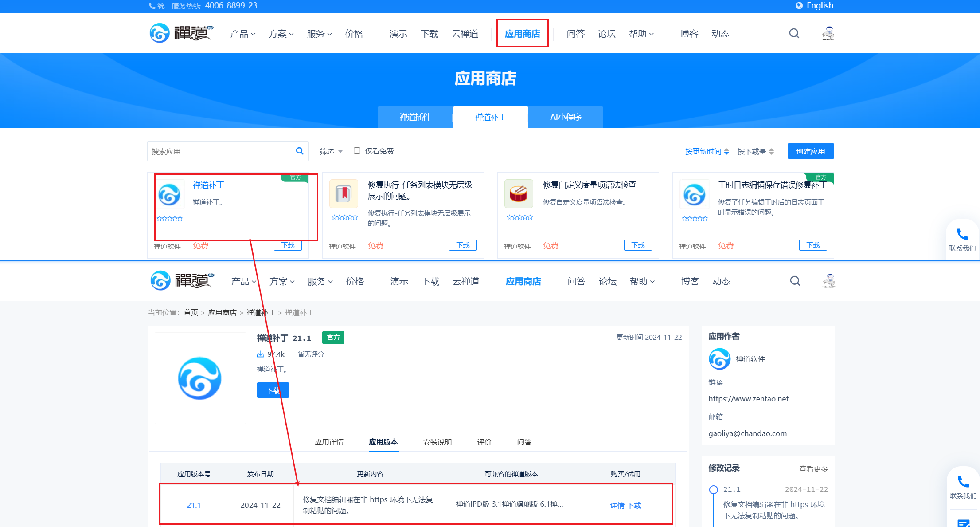Click 禅道软件 author avatar icon
980x527 pixels.
719,359
